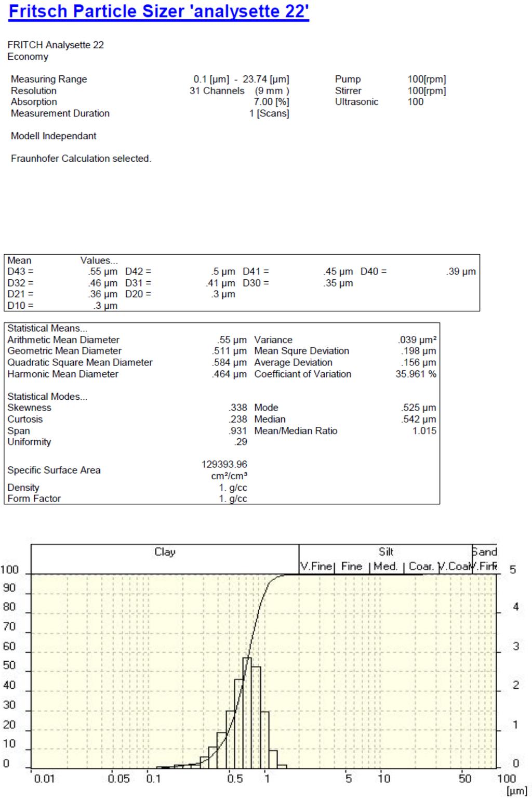Open the Fritsch Particle Sizer 'analysette 22' title link
This screenshot has height=799, width=532.
159,11
